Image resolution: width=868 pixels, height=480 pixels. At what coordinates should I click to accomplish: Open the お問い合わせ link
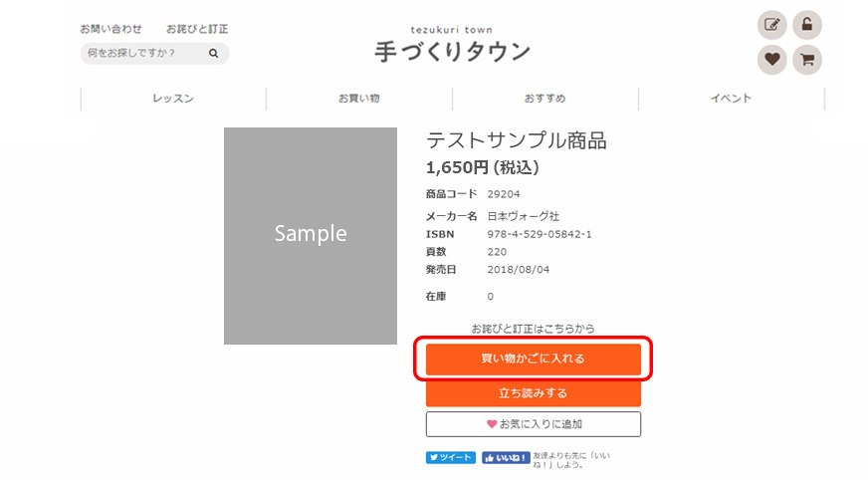(111, 29)
